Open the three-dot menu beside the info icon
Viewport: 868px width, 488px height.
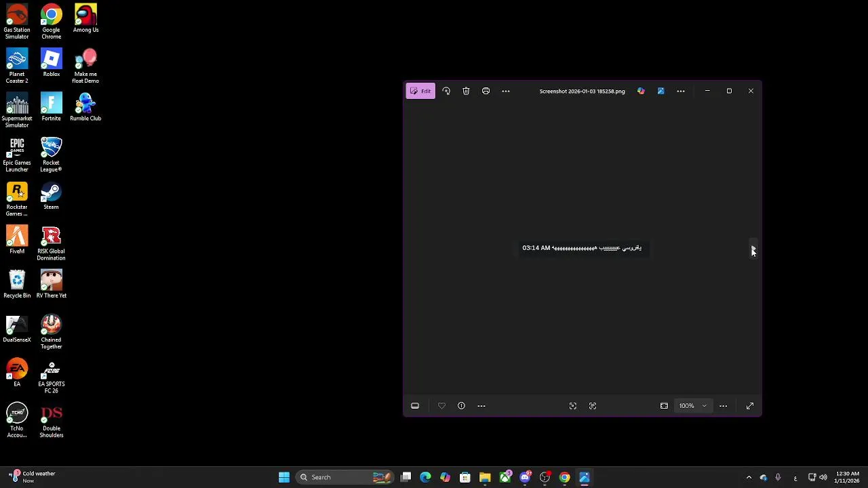(x=481, y=406)
